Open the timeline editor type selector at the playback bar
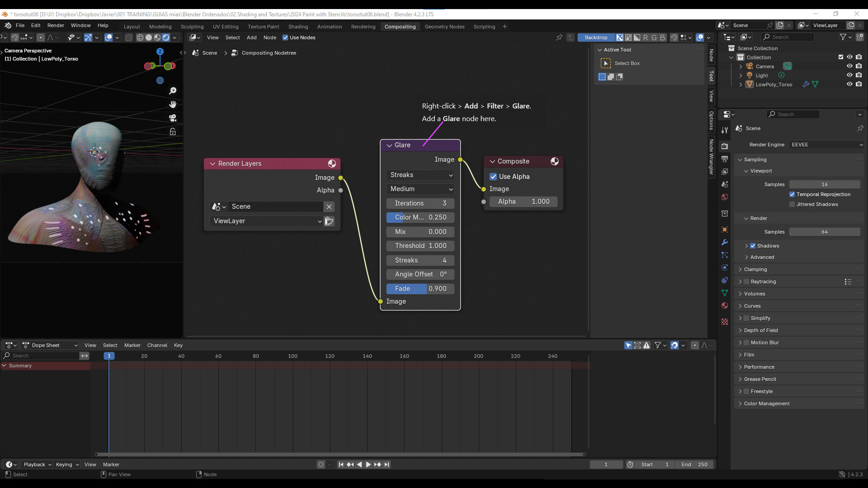 [11, 465]
